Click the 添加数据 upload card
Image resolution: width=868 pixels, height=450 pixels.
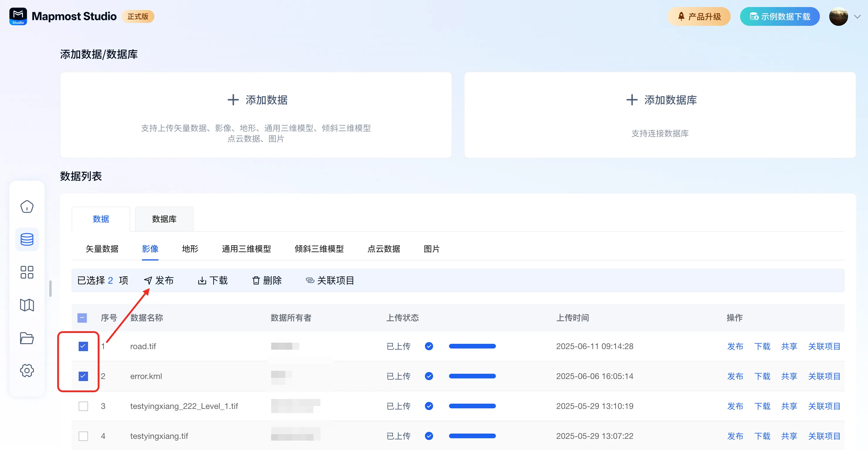pyautogui.click(x=256, y=114)
